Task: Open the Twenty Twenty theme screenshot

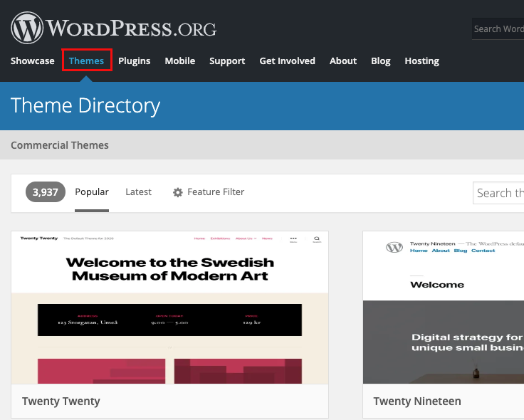Action: click(169, 308)
